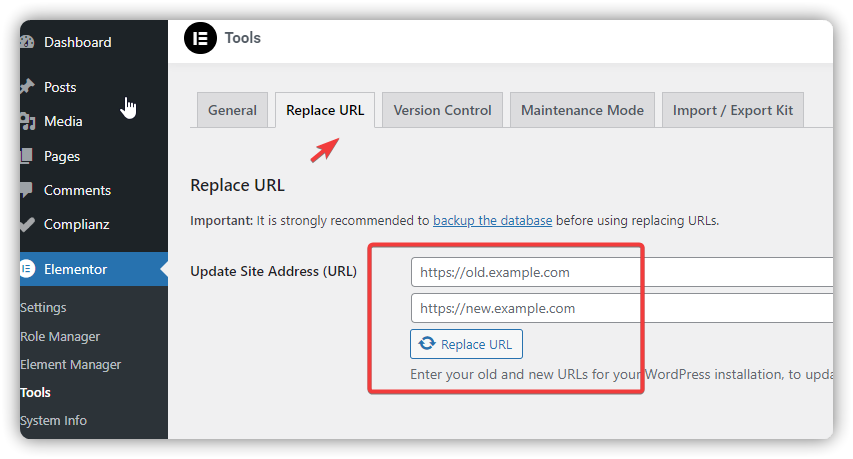This screenshot has width=853, height=459.
Task: Switch to the General tab
Action: (232, 110)
